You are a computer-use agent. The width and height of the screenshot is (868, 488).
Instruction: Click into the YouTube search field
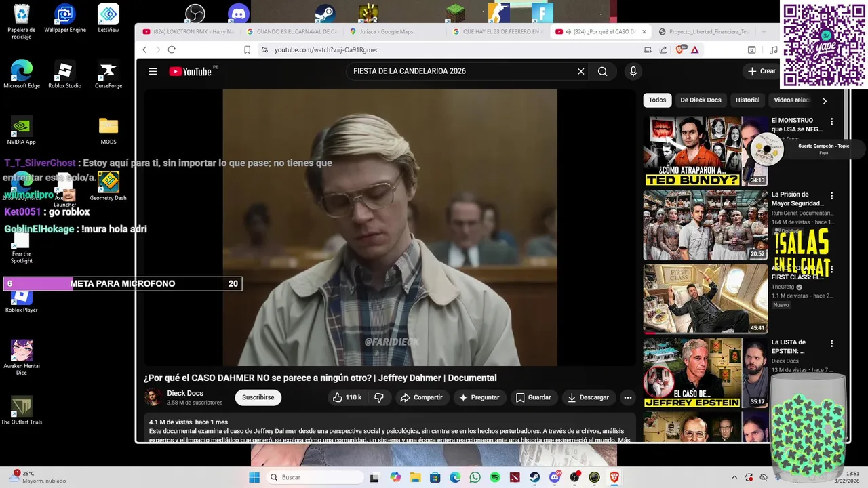pos(461,71)
